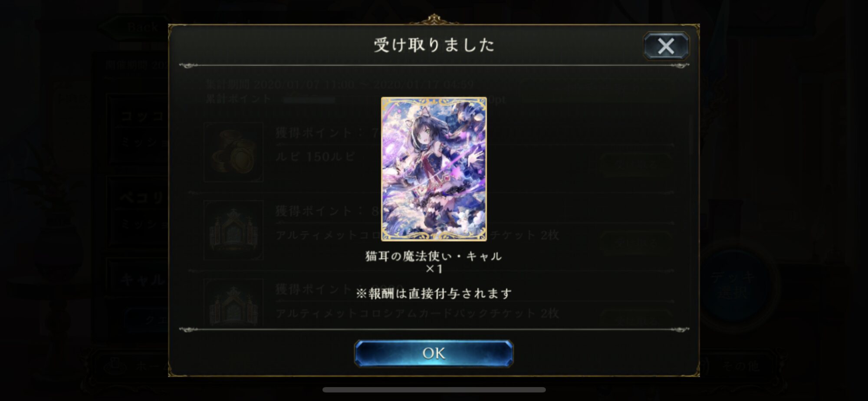Screen dimensions: 868x401
Task: Click the 累計ポイント progress bar
Action: [382, 100]
